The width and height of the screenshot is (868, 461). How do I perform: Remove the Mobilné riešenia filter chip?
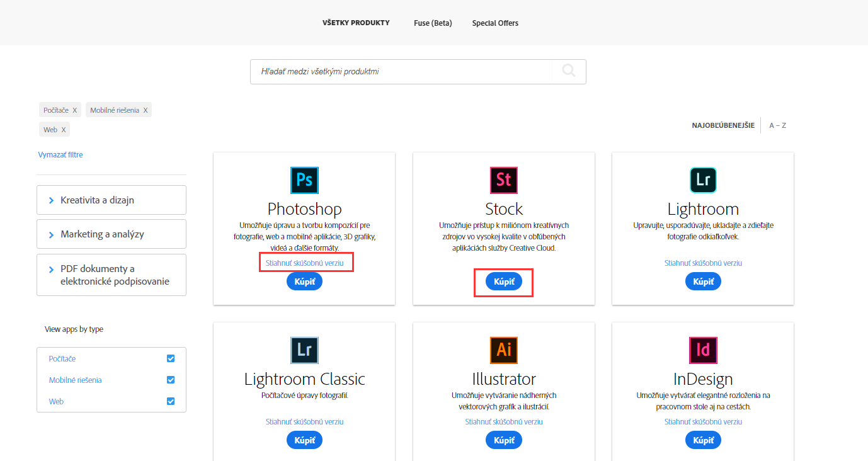pos(146,110)
